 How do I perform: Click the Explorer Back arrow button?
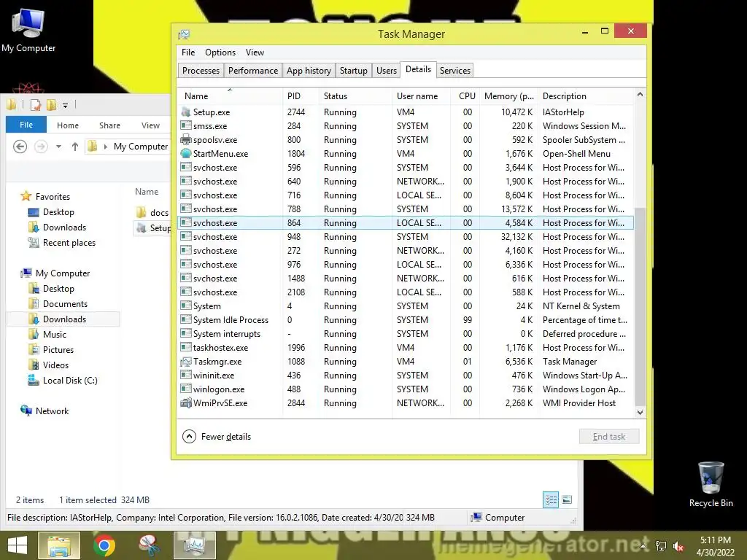pyautogui.click(x=20, y=147)
